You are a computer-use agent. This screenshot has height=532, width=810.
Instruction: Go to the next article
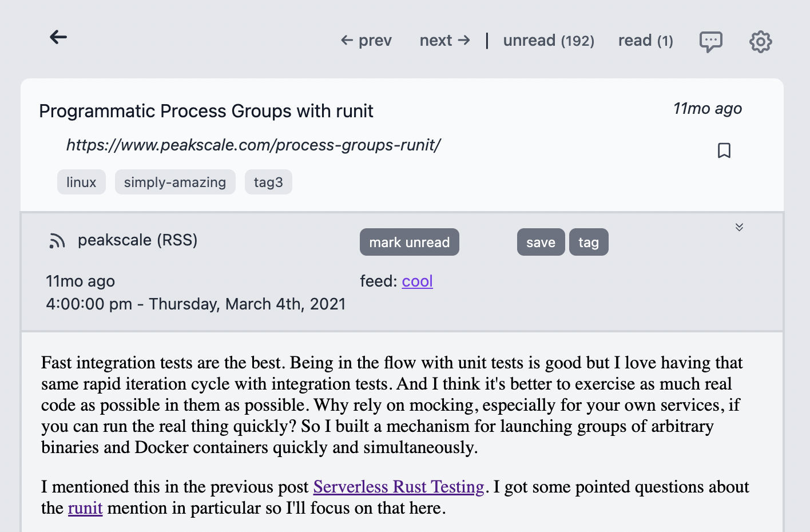pyautogui.click(x=445, y=41)
